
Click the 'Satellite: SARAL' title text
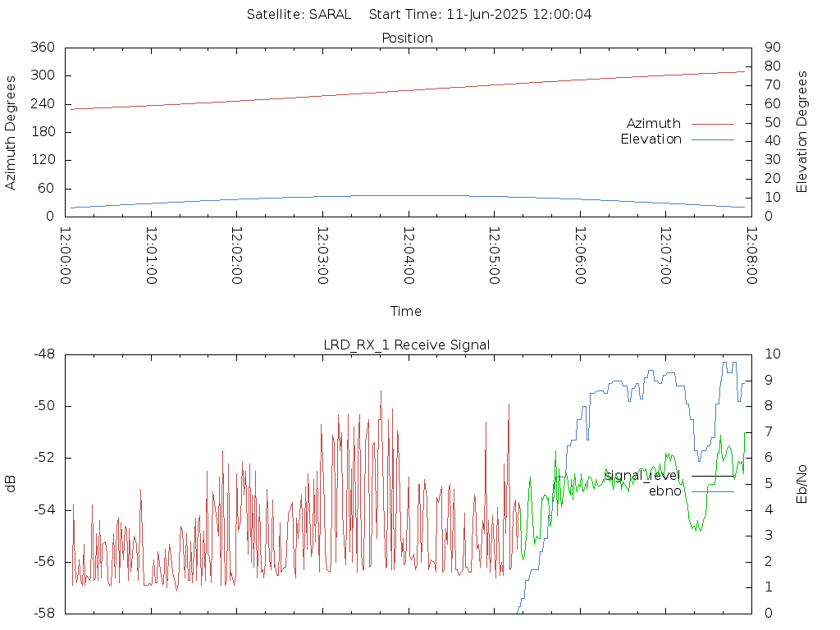point(299,15)
